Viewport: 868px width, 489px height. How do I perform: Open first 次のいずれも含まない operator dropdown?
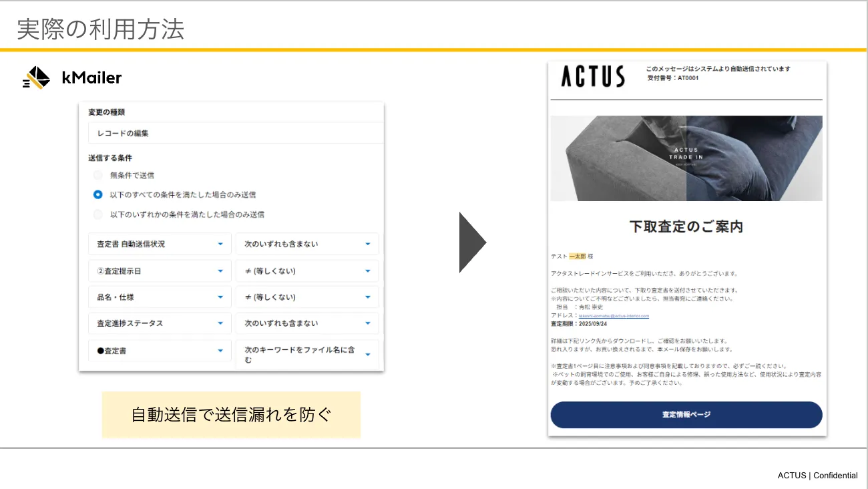(307, 244)
